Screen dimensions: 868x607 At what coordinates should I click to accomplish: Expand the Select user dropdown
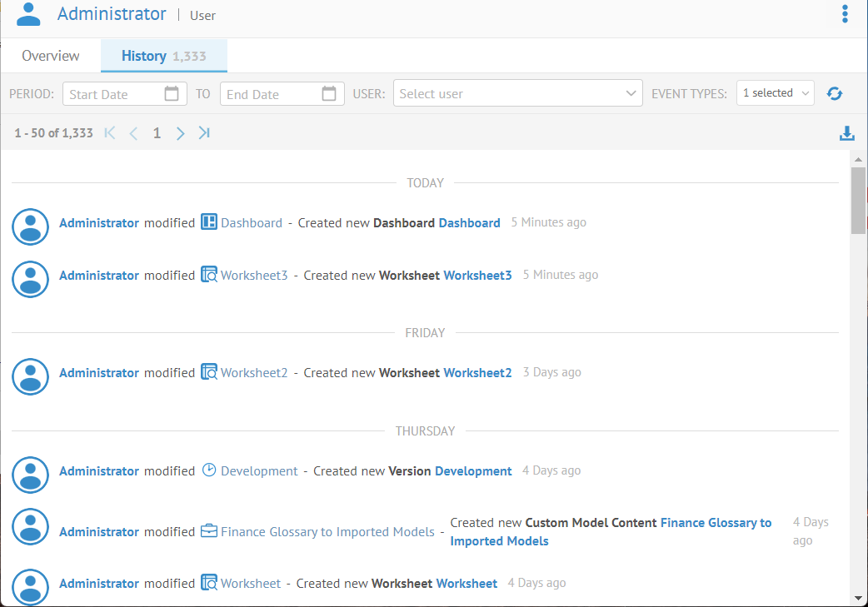coord(631,94)
